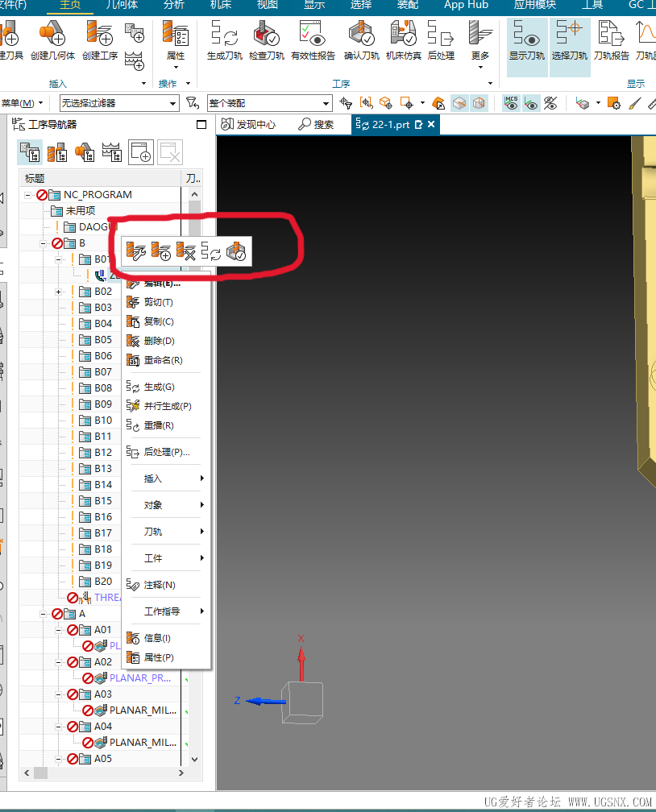Click the Create Operation (创建工序) icon
This screenshot has width=656, height=812.
point(99,40)
